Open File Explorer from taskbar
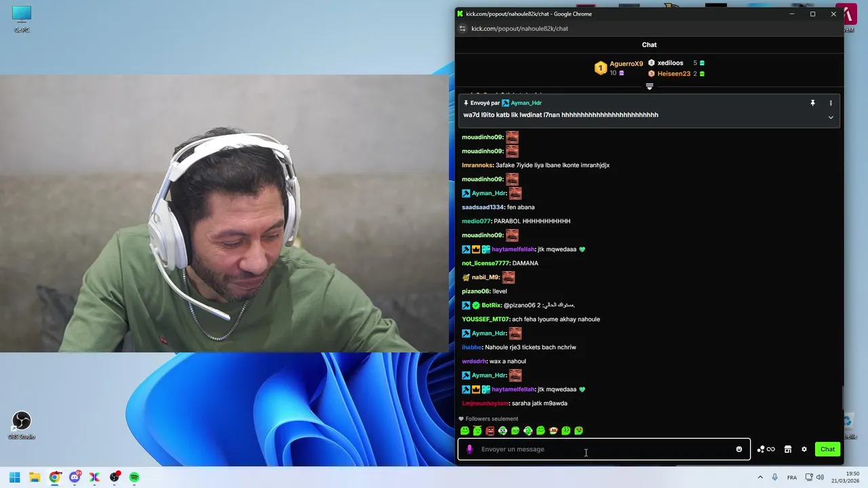Screen dimensions: 868x488 coord(35,477)
